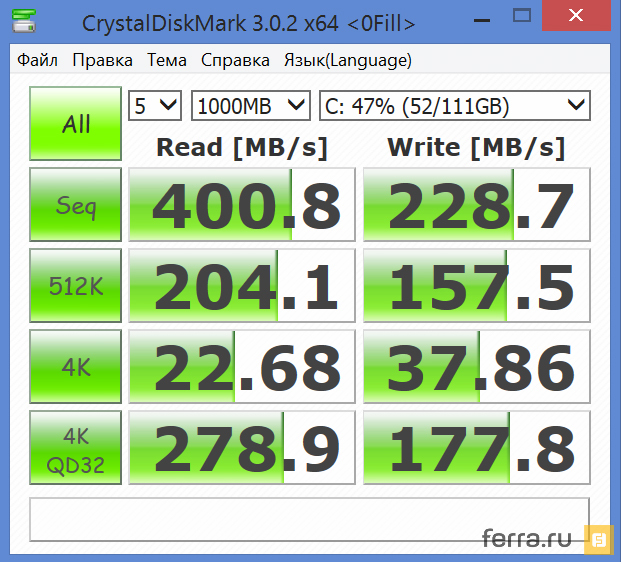The image size is (621, 562).
Task: Start the 512K random test
Action: tap(75, 286)
